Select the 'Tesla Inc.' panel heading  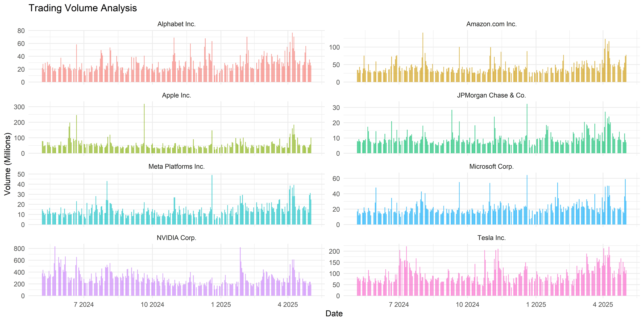coord(491,238)
